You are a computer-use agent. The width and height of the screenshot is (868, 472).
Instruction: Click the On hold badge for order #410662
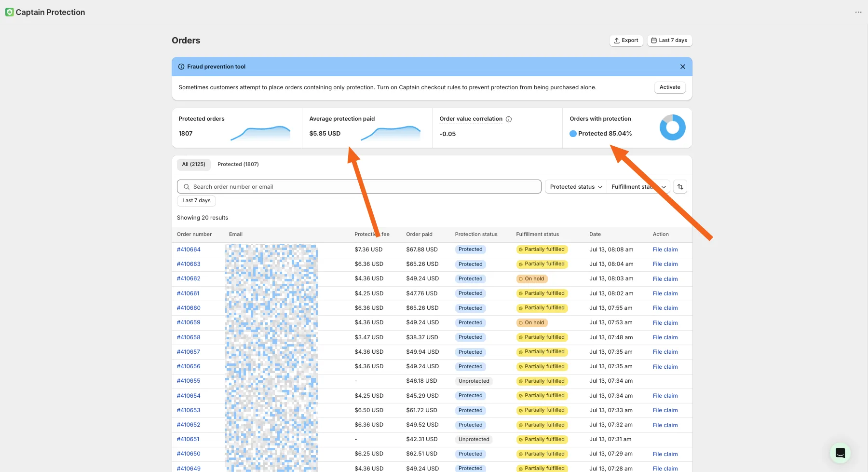tap(532, 279)
